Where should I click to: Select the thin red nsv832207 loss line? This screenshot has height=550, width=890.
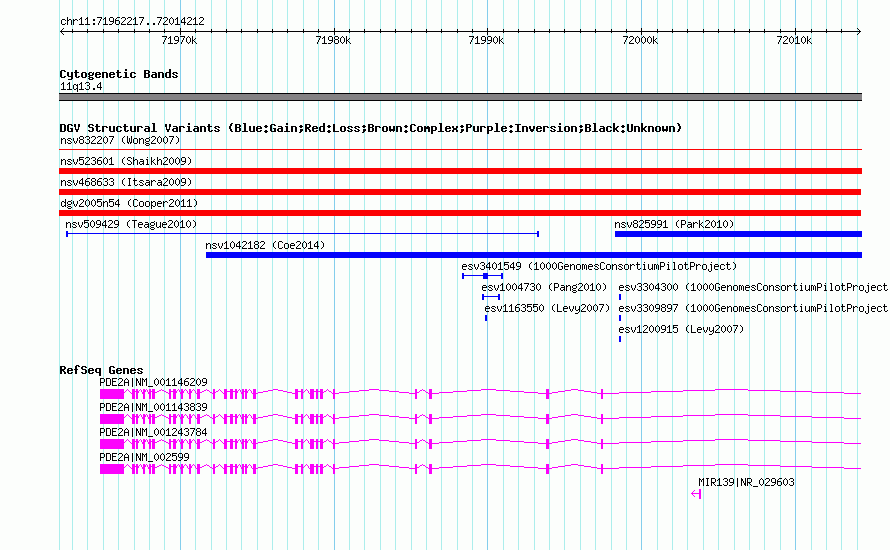click(460, 150)
